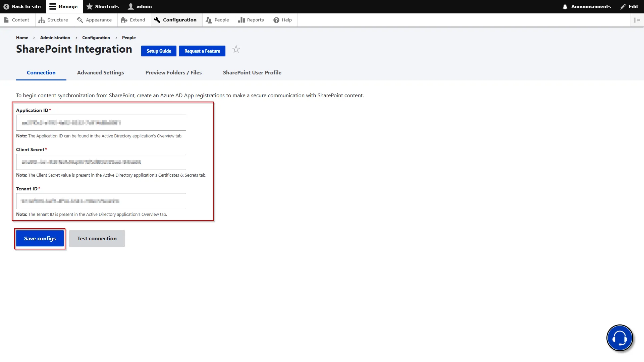
Task: Focus the Application ID input field
Action: click(x=101, y=123)
